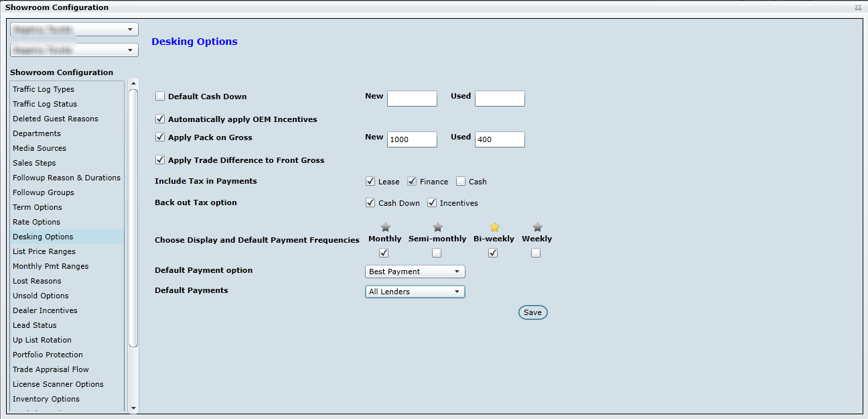Click the sidebar scroll up arrow
868x419 pixels.
pyautogui.click(x=133, y=83)
